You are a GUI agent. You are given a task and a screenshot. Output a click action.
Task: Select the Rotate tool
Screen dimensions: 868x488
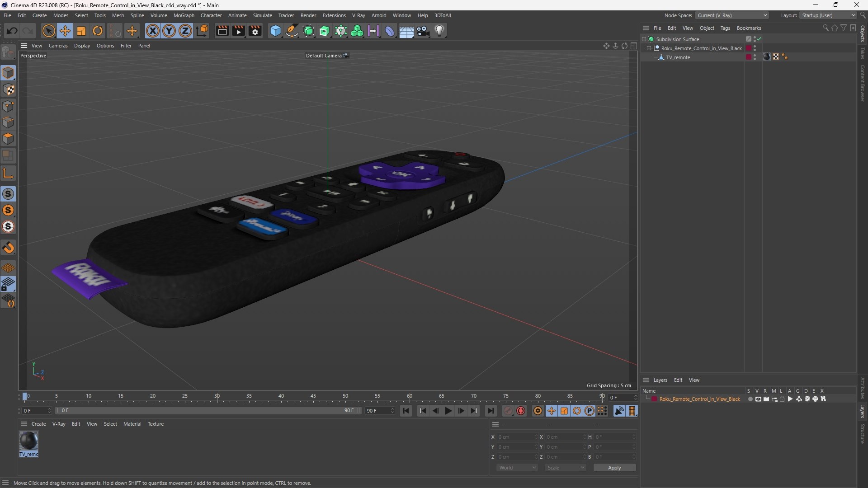pyautogui.click(x=98, y=31)
